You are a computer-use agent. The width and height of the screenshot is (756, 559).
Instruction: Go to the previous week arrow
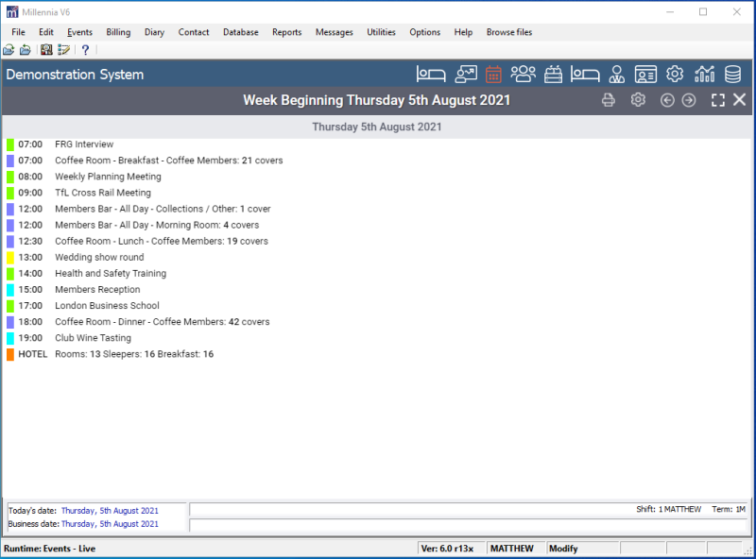pyautogui.click(x=667, y=100)
